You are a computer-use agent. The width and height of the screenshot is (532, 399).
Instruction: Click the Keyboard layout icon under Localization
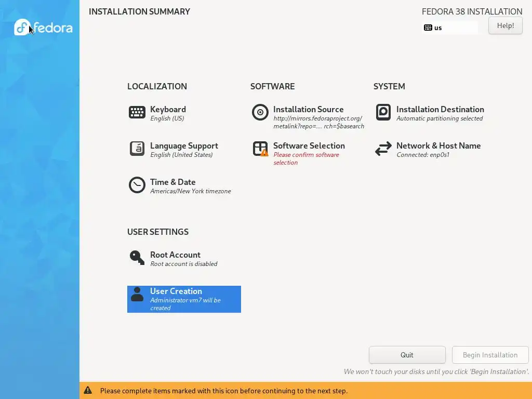137,112
